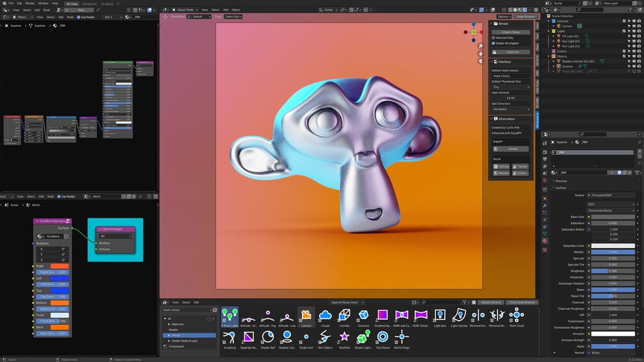Pick the Clouds asset icon
Screen dimensions: 644x362
[x=326, y=317]
